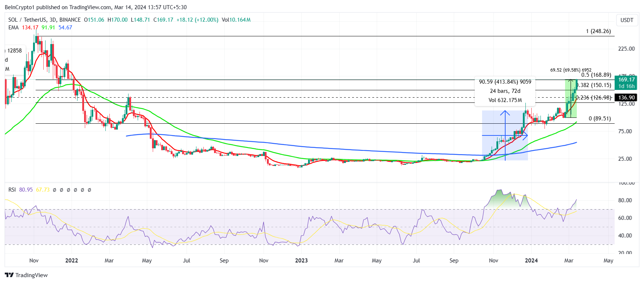Screen dimensions: 644x283
Task: Click the Fibonacci level label 0.236 (126.98)
Action: [594, 98]
